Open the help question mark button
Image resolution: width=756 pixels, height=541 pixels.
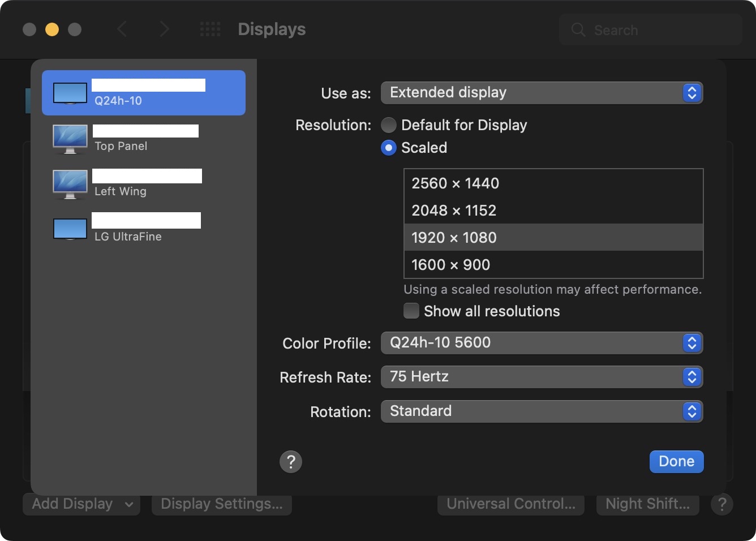point(291,462)
